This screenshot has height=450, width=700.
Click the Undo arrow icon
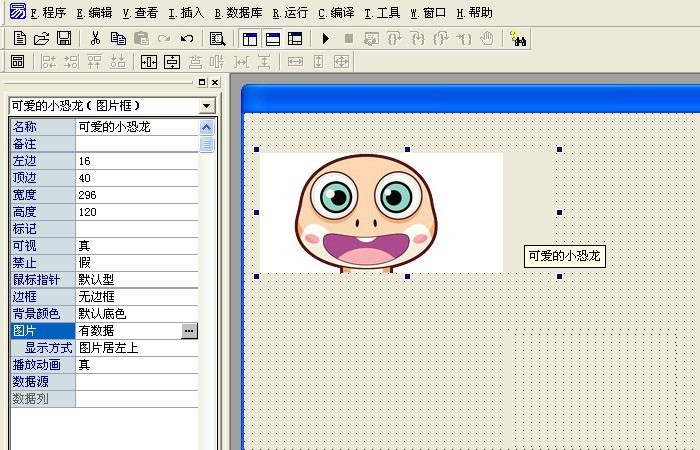click(x=186, y=39)
